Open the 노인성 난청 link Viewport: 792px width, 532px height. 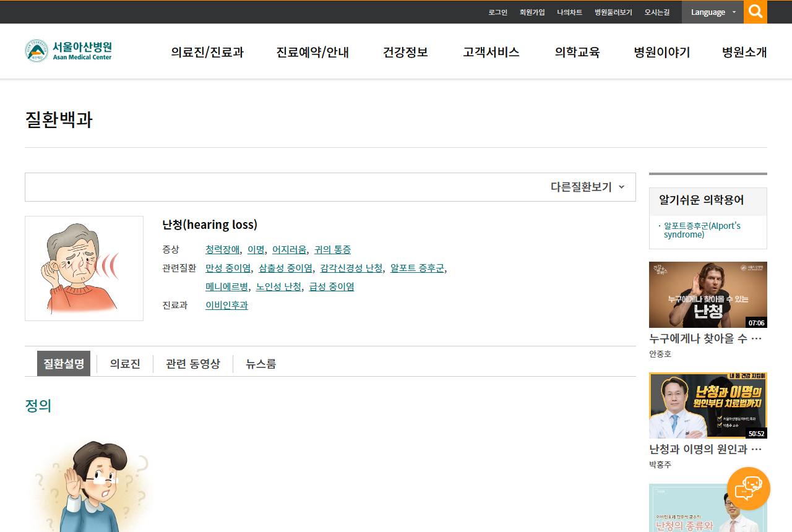278,287
